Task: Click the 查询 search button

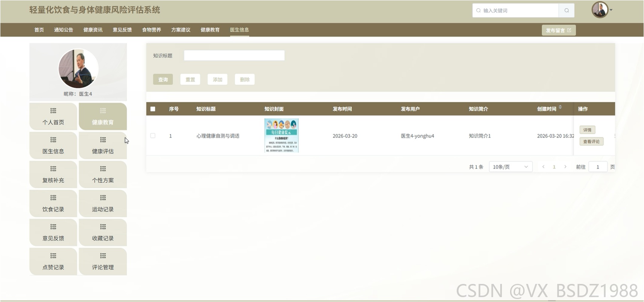Action: click(x=163, y=79)
